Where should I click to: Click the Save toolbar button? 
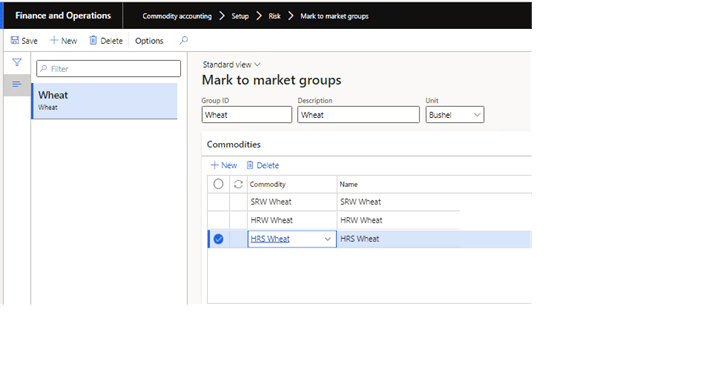24,41
